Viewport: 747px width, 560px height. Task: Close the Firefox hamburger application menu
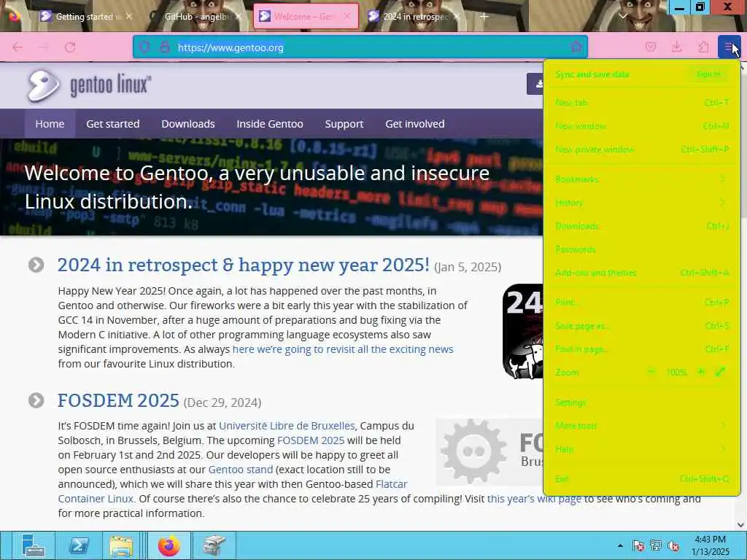(x=729, y=47)
